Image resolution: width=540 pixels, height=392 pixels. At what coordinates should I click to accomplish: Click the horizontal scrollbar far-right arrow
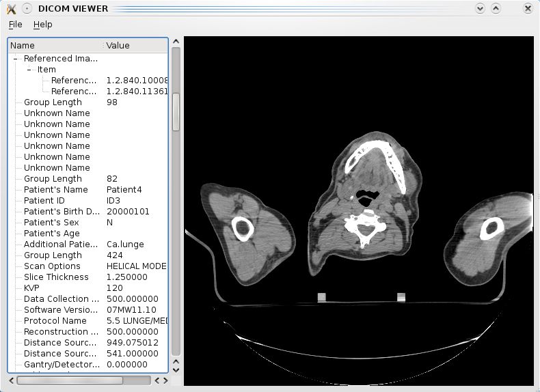click(165, 380)
